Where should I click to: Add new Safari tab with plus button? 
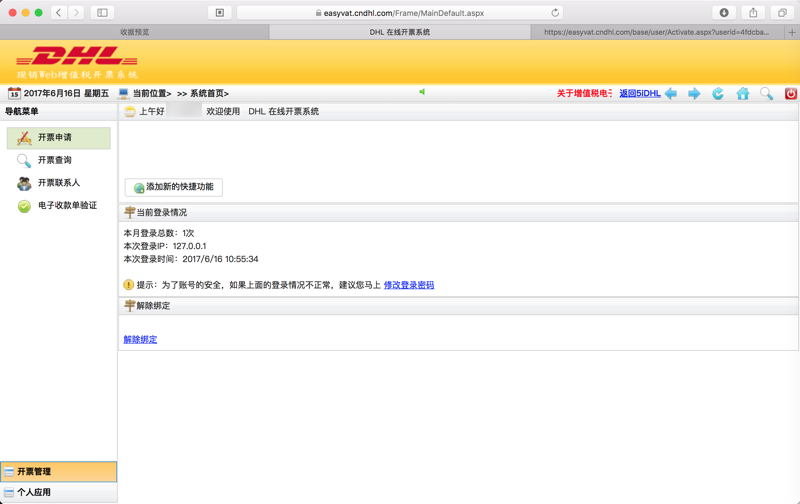(x=792, y=32)
